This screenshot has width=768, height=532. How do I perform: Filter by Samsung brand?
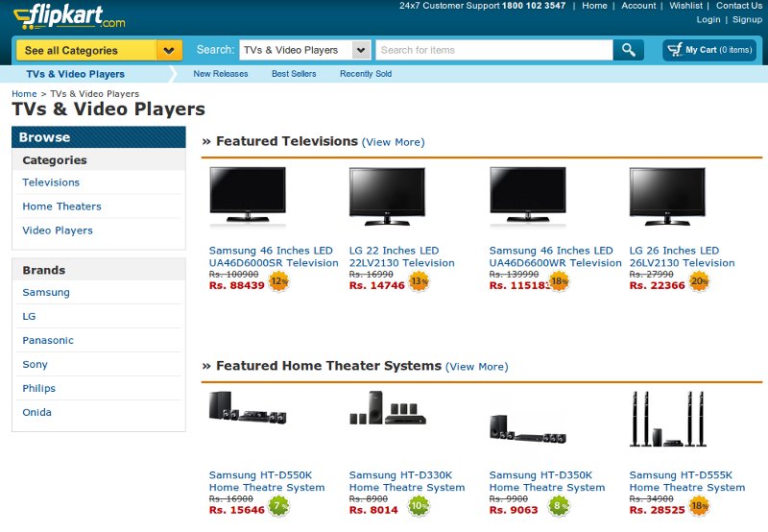[x=46, y=293]
